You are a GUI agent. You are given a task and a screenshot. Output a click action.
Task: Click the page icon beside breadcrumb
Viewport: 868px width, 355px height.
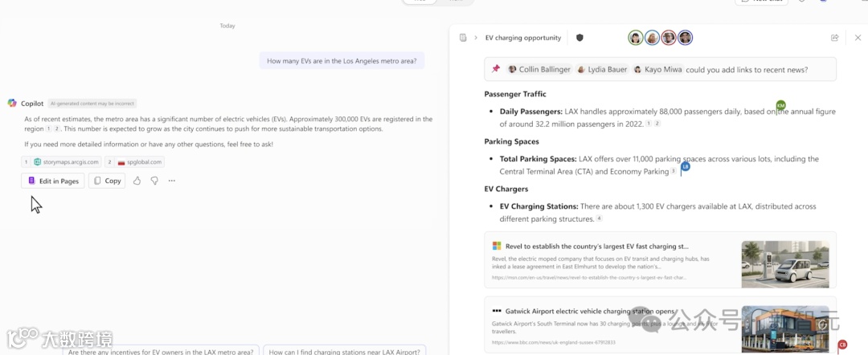(x=463, y=38)
